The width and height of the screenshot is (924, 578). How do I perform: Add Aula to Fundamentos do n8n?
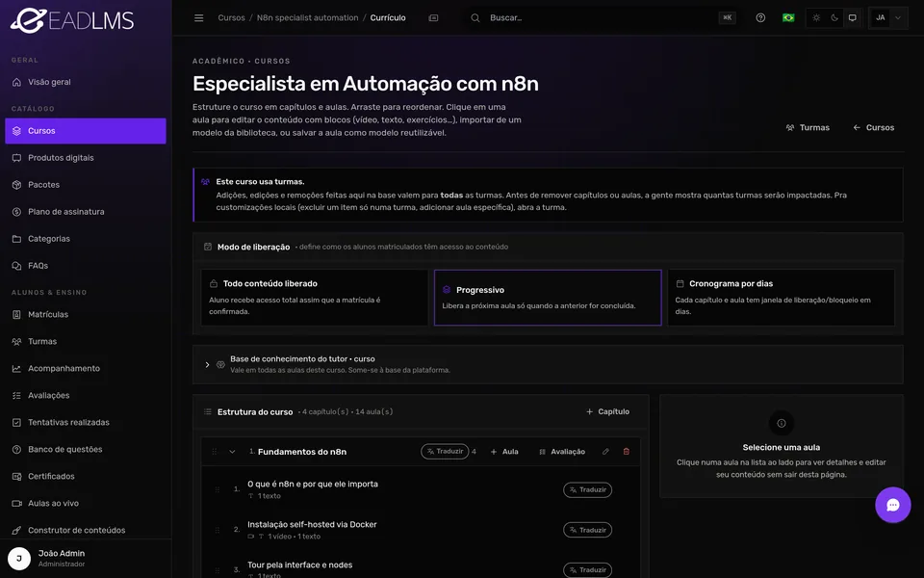[504, 452]
